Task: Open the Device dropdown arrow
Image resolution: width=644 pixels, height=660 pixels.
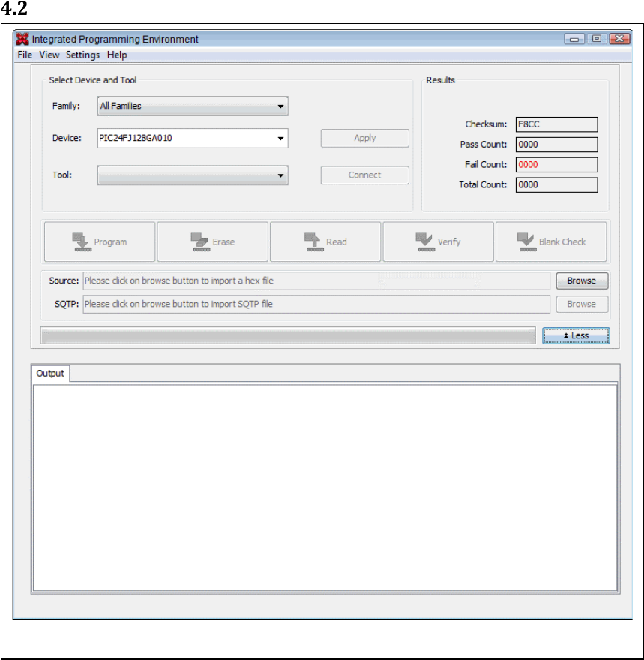Action: pos(280,139)
